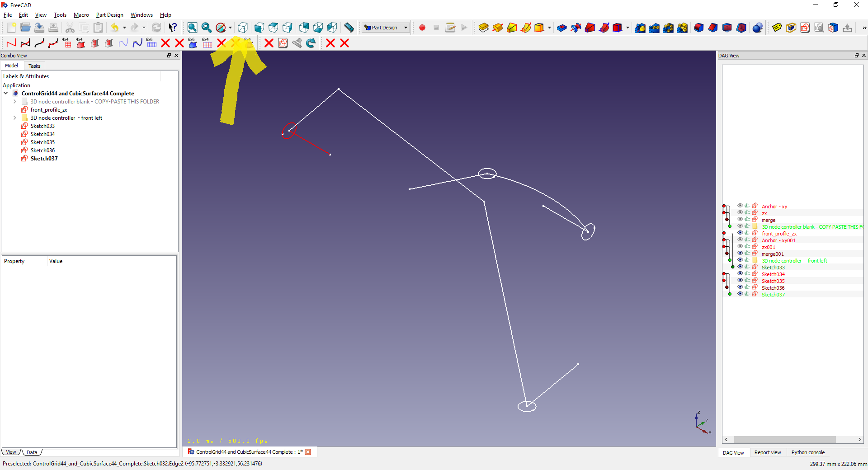Toggle visibility eye for Sketch033 in DAG
The height and width of the screenshot is (470, 868).
point(740,267)
